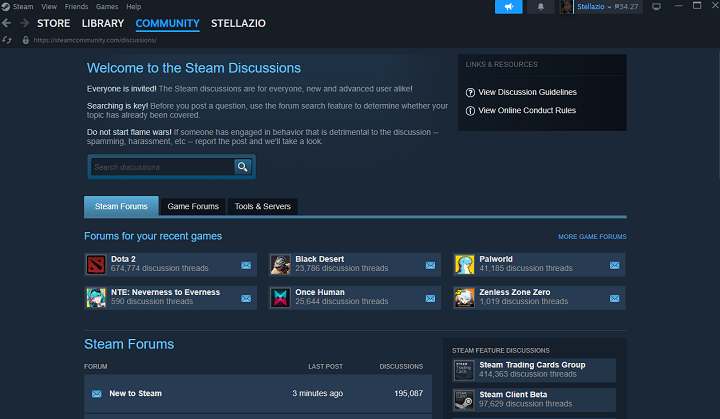Open NTE: Neverness to Everness forum title
Viewport: 720px width, 419px height.
point(165,292)
